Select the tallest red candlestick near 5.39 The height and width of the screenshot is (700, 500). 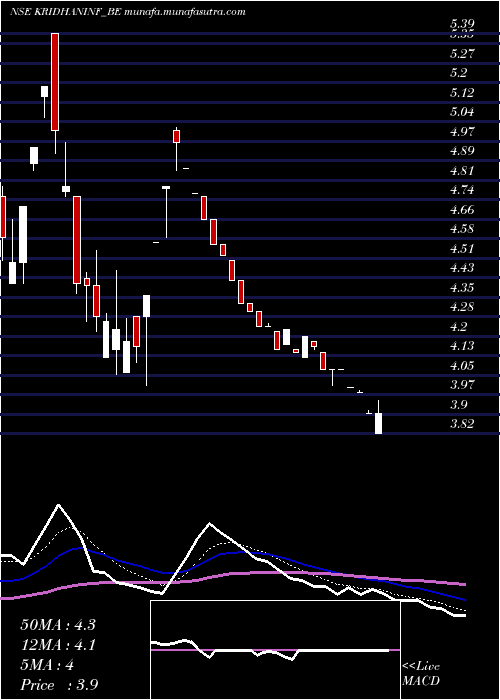pos(54,82)
